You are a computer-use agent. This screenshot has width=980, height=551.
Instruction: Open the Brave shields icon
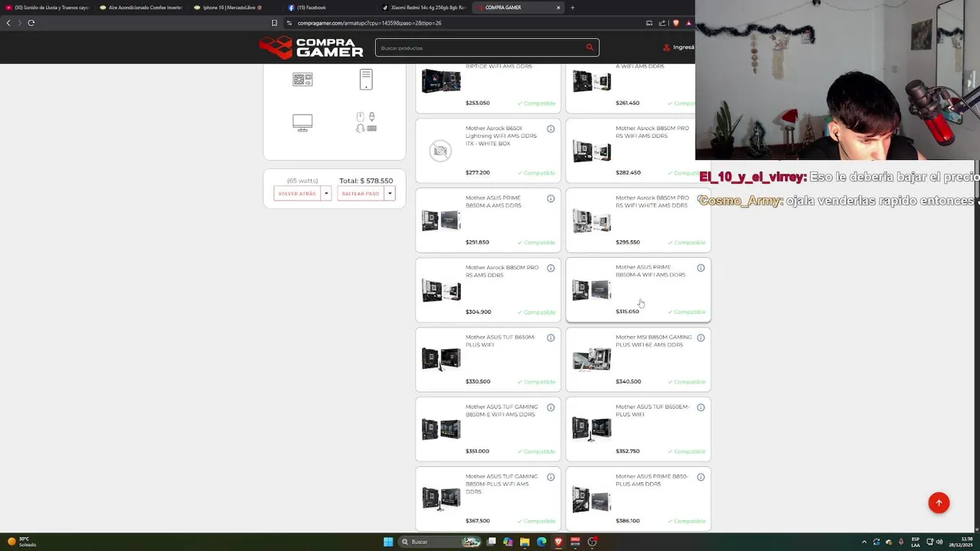[675, 23]
